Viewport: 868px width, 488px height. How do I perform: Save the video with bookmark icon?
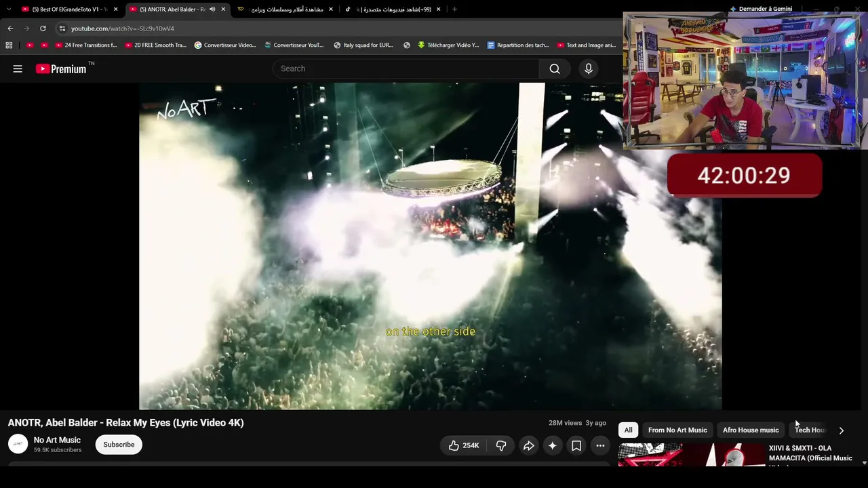point(576,445)
